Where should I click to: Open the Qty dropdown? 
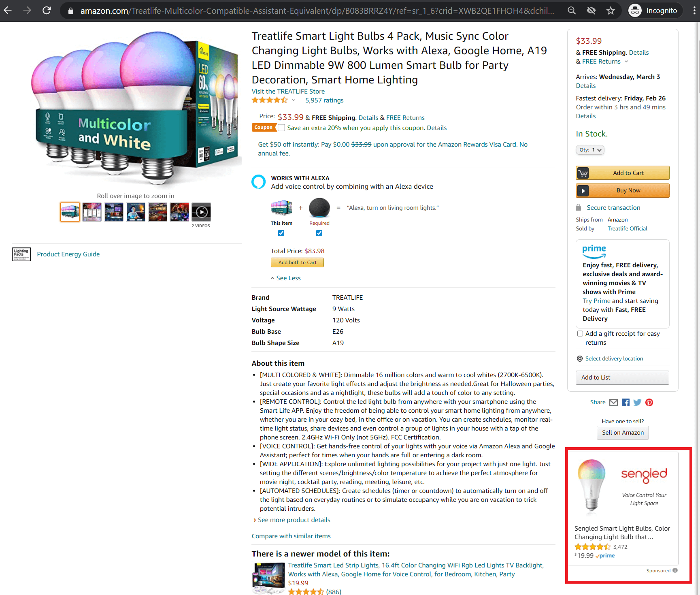pyautogui.click(x=590, y=150)
